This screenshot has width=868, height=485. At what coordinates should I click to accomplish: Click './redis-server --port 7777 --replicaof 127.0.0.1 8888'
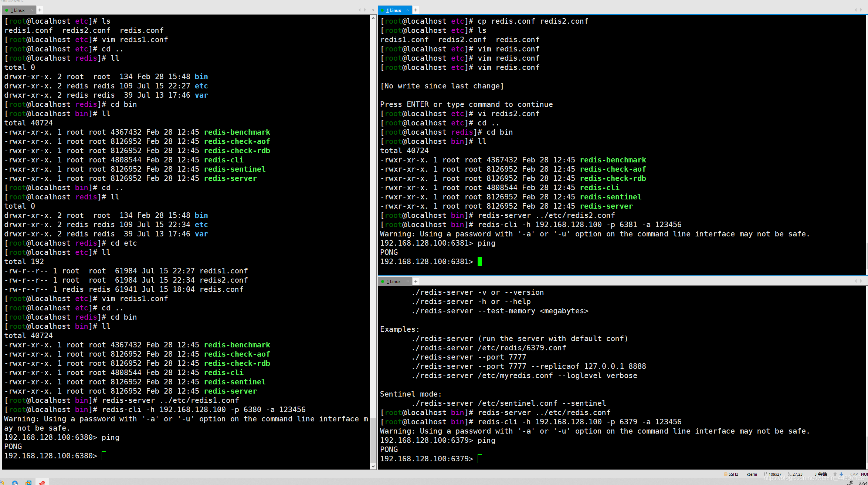click(529, 366)
